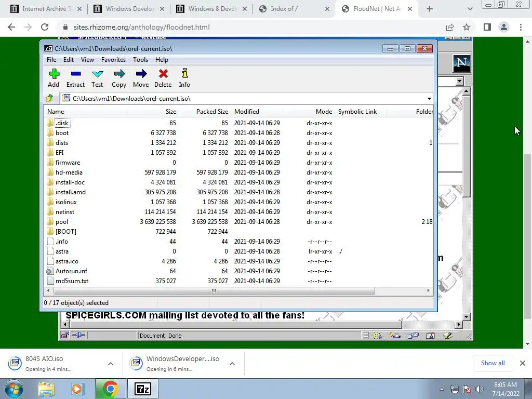Click the Add toolbar icon in 7-Zip
Viewport: 532px width, 399px height.
pyautogui.click(x=54, y=78)
